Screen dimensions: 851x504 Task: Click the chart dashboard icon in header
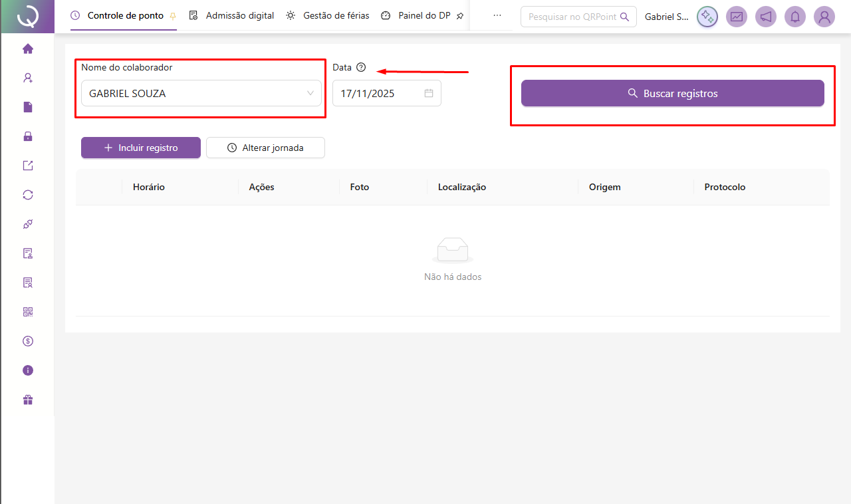click(x=737, y=17)
